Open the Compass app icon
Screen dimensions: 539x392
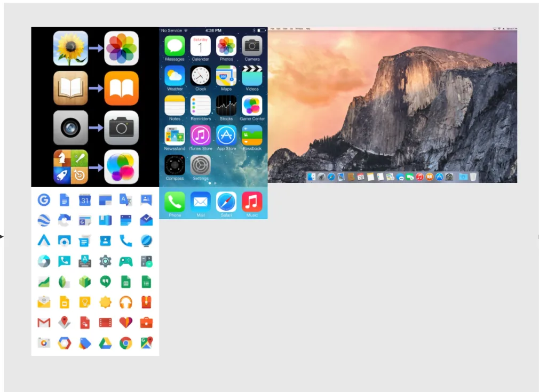click(175, 165)
